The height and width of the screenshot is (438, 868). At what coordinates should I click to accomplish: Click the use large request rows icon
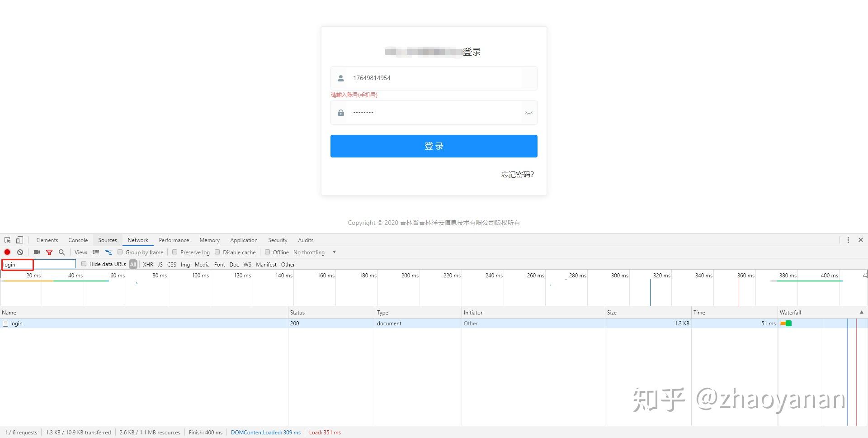pyautogui.click(x=96, y=252)
